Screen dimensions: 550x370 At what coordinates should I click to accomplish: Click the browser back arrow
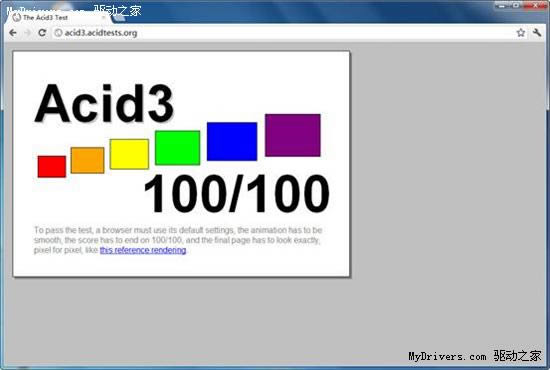(x=13, y=33)
